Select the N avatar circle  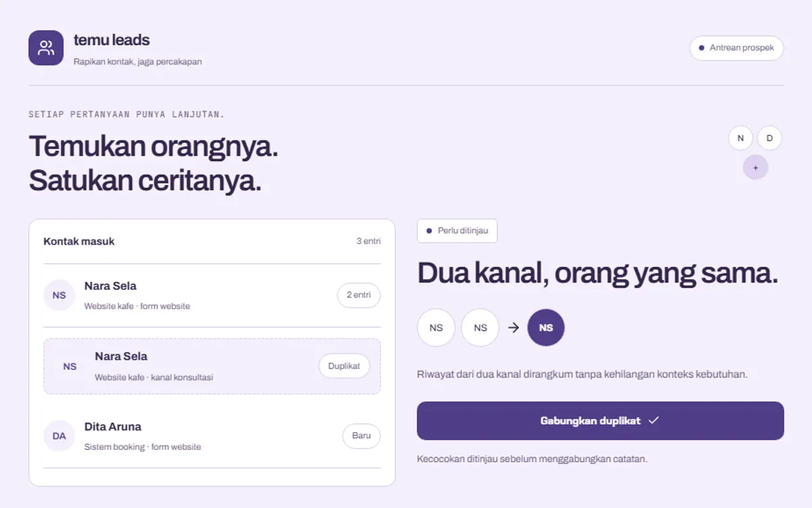[740, 138]
